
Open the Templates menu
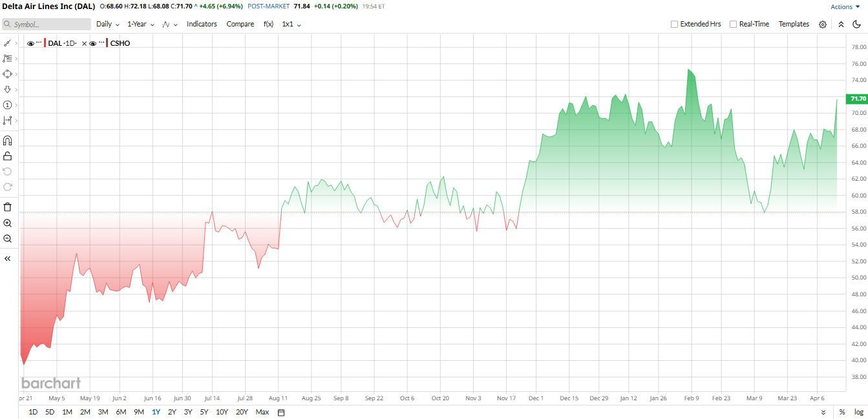click(794, 24)
